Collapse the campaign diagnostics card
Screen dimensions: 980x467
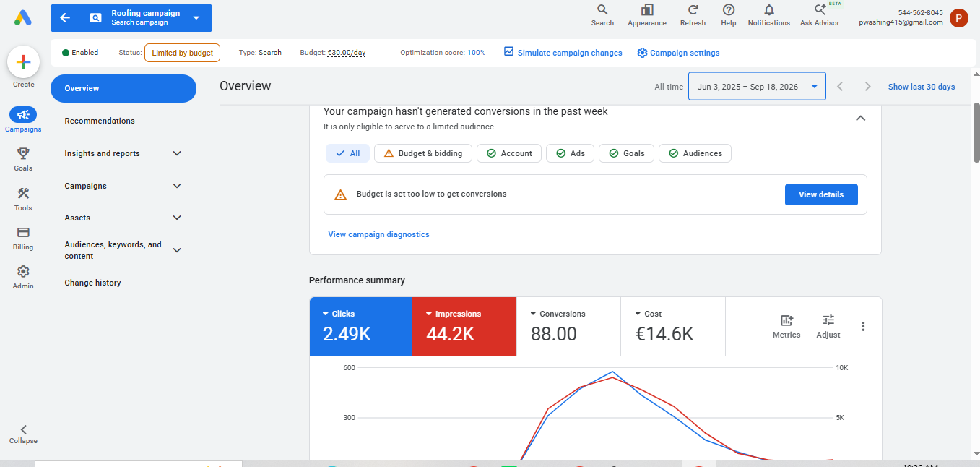(x=860, y=118)
